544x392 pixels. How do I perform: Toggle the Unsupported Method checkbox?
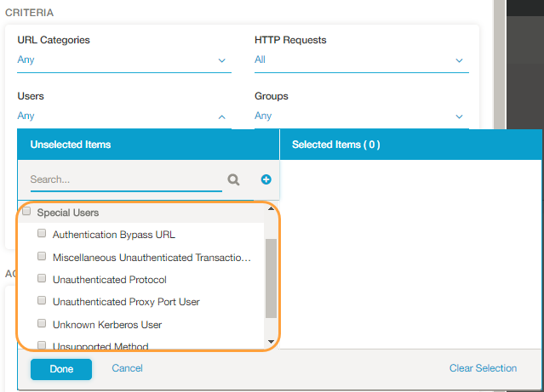point(42,345)
